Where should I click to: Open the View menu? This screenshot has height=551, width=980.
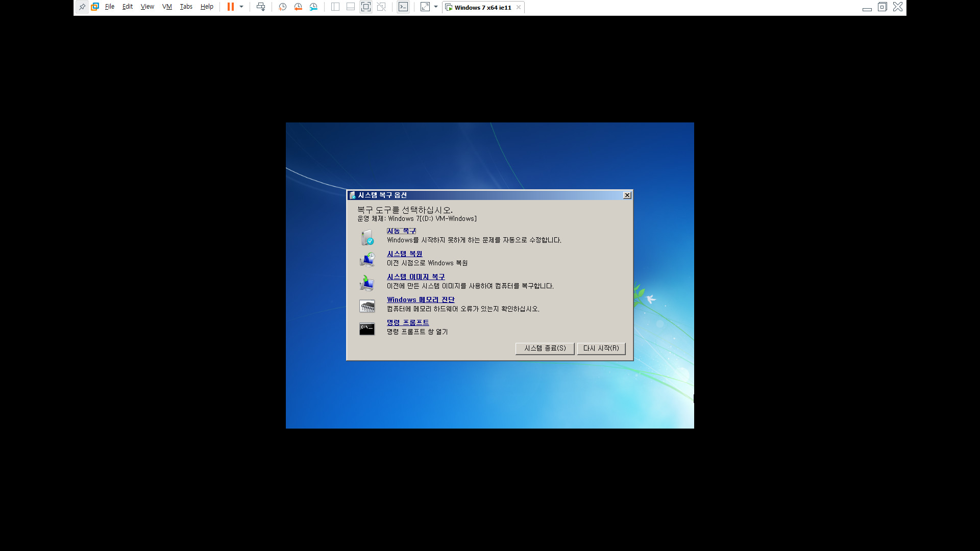[148, 7]
